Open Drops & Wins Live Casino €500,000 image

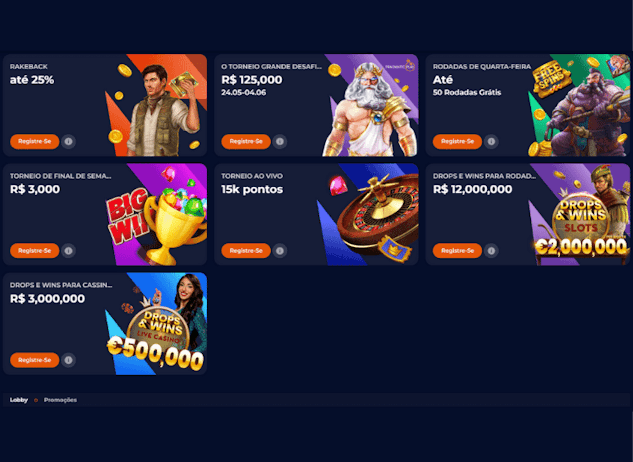(156, 324)
